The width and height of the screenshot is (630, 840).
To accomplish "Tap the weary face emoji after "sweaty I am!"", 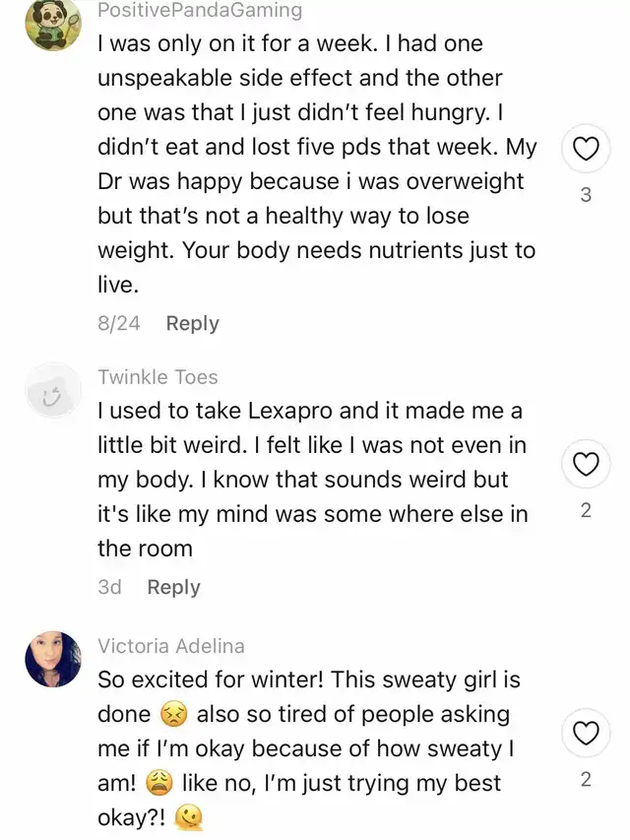I will tap(157, 784).
